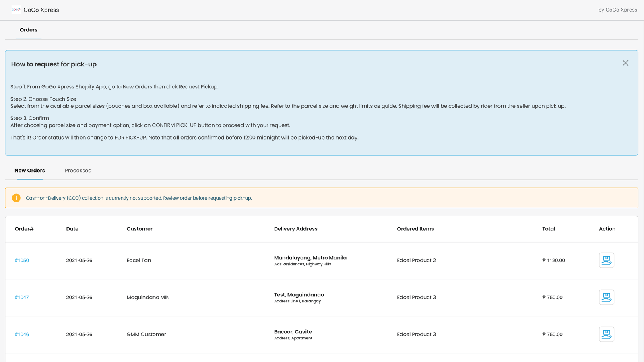Click the Delivery Address column header
The height and width of the screenshot is (362, 644).
coord(295,229)
